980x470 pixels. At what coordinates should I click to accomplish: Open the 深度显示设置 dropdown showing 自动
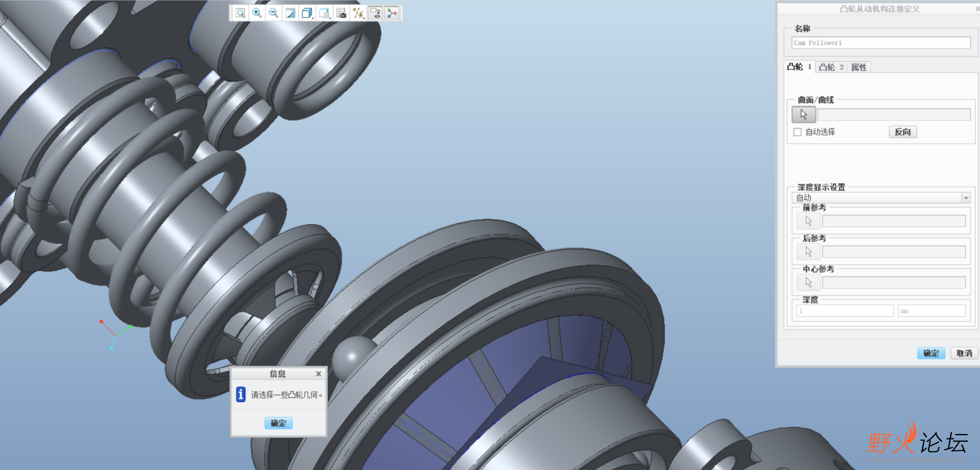tap(880, 198)
